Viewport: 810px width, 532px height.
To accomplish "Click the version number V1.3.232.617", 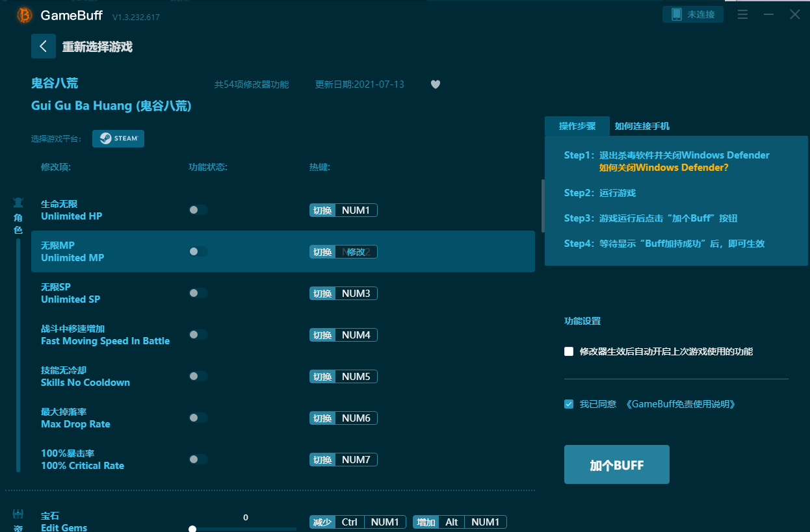I will pos(136,17).
